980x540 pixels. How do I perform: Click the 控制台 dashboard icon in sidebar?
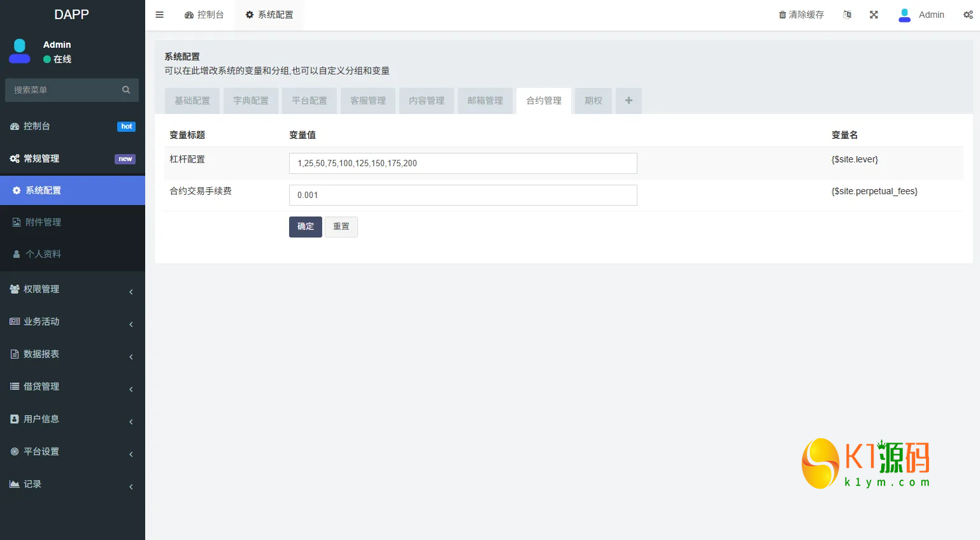(x=15, y=126)
